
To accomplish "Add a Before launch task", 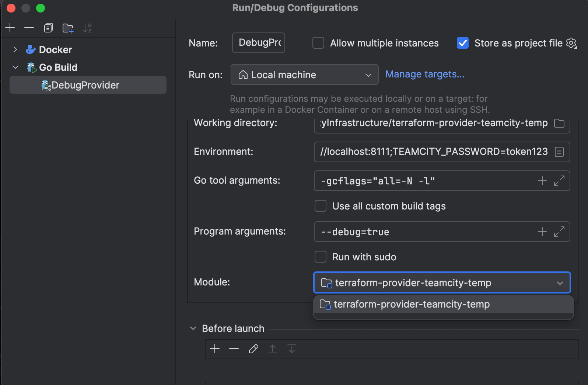I will coord(215,348).
